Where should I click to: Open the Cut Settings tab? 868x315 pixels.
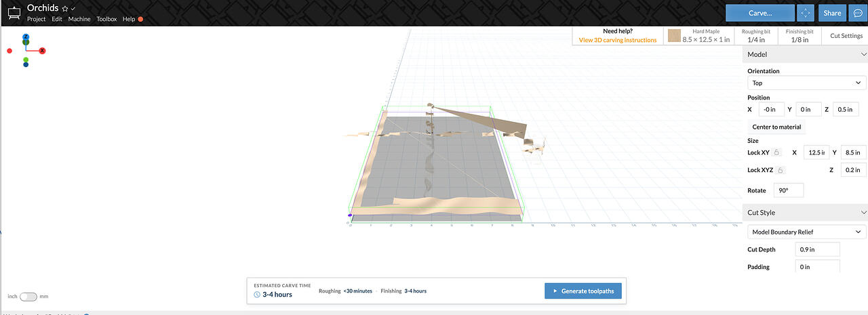tap(845, 36)
